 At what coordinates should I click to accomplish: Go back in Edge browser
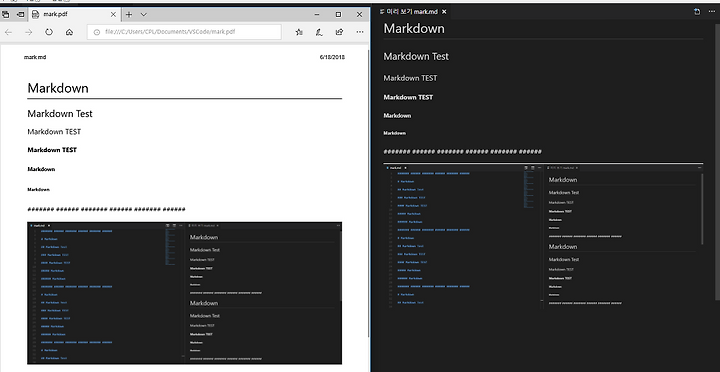[8, 32]
